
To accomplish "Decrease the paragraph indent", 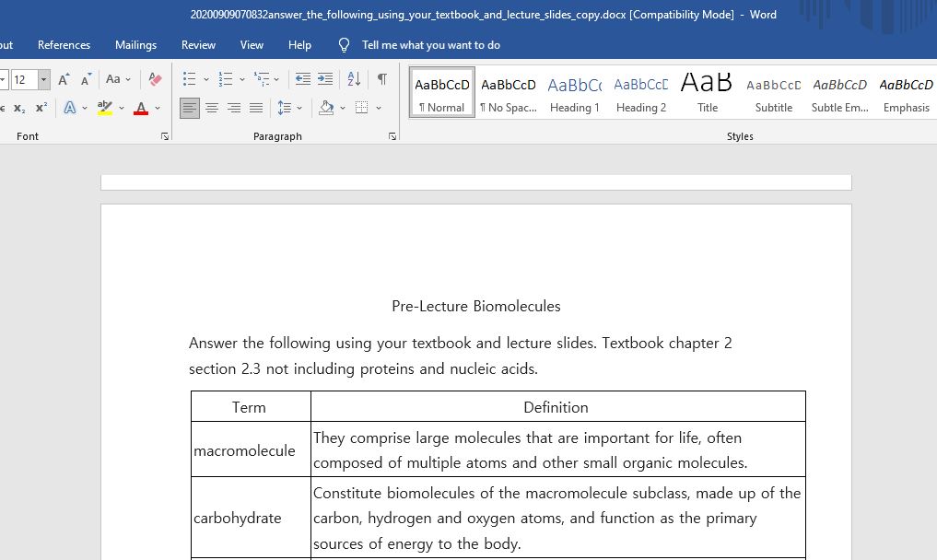I will (303, 79).
